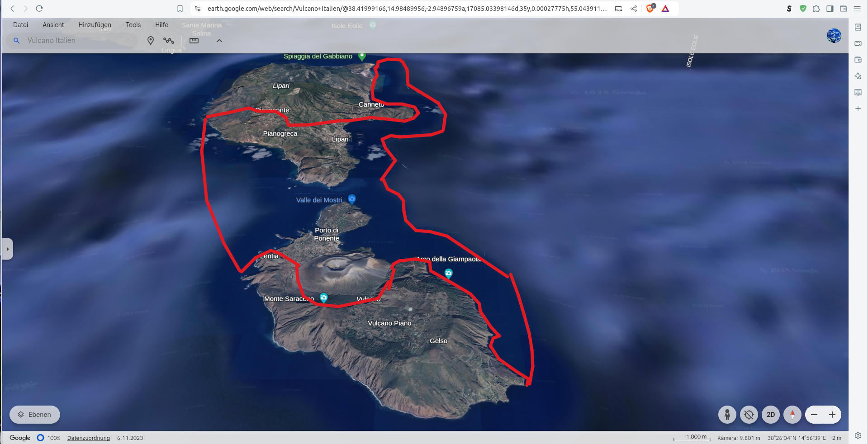The image size is (868, 444).
Task: Click the search field with Vulcano Italien
Action: (x=72, y=40)
